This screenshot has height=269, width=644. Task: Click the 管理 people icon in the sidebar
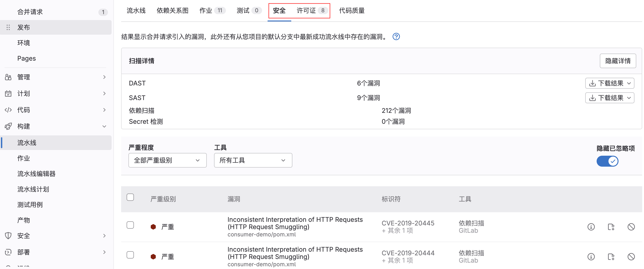coord(8,77)
